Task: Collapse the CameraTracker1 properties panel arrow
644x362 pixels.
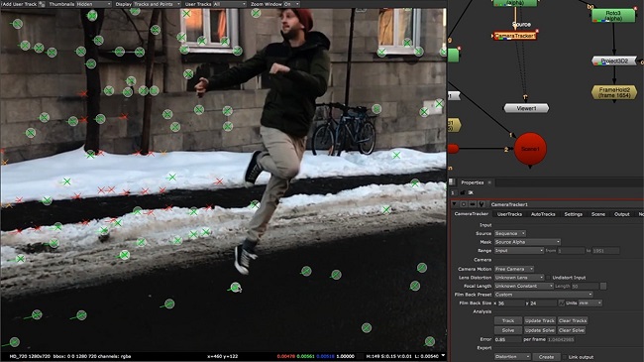Action: click(x=454, y=204)
